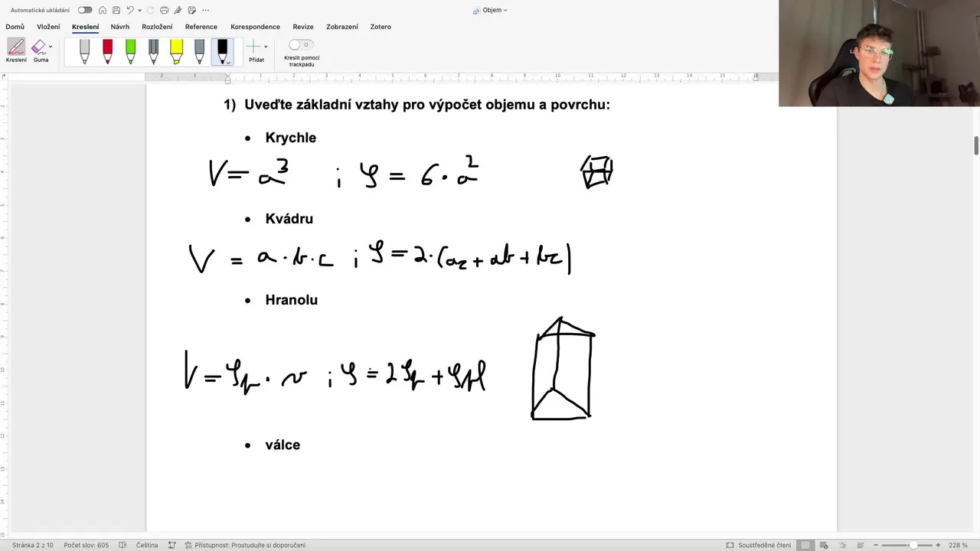Pick the light gray pen
This screenshot has width=980, height=551.
[84, 51]
